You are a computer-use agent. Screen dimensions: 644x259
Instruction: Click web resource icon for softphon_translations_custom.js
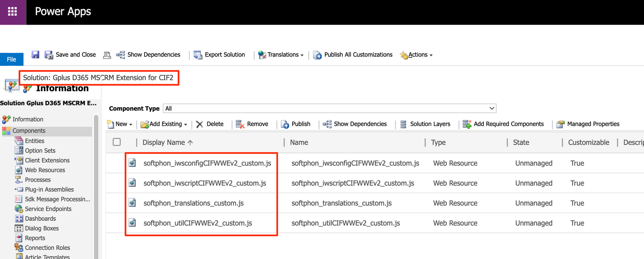click(132, 203)
